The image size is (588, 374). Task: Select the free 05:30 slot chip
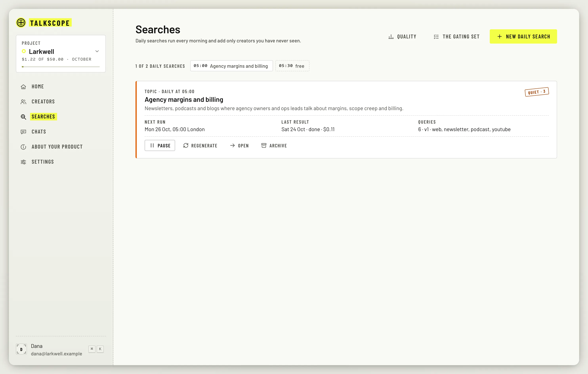pyautogui.click(x=292, y=66)
